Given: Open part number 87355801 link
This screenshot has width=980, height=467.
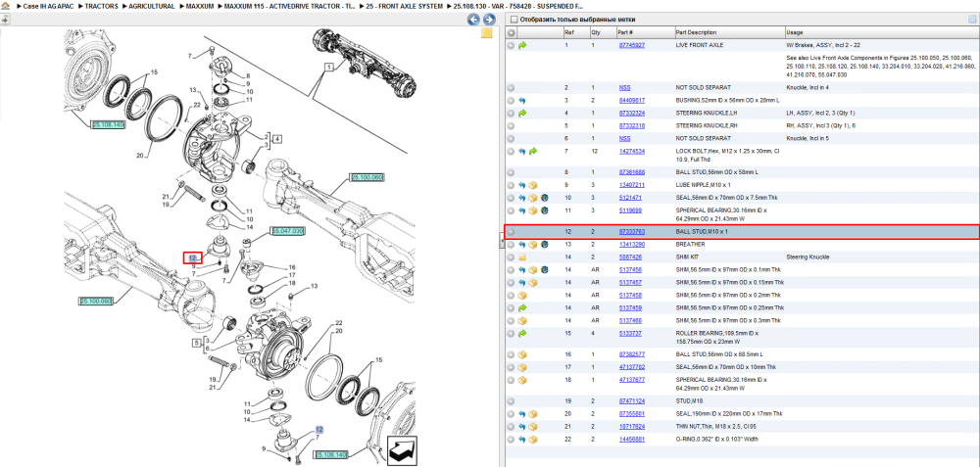Looking at the screenshot, I should (631, 413).
